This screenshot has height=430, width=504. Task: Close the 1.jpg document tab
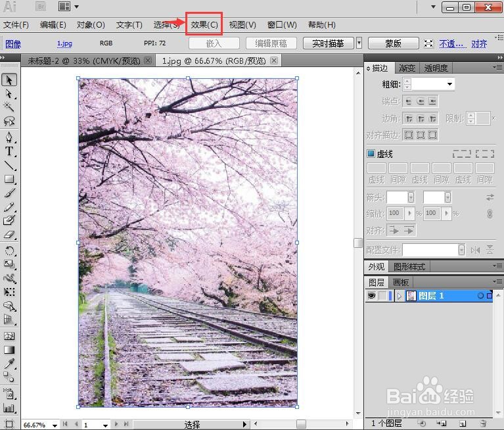click(274, 60)
